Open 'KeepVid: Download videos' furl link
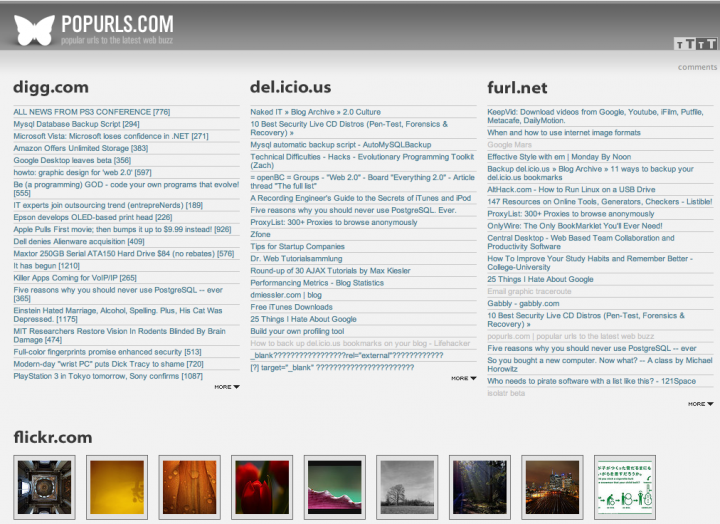This screenshot has height=524, width=720. 595,116
